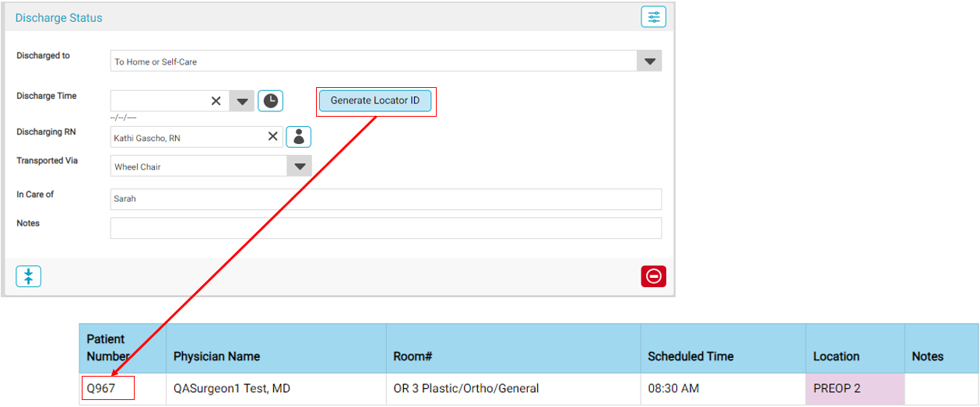Open the Discharge Time dropdown arrow

(x=241, y=101)
